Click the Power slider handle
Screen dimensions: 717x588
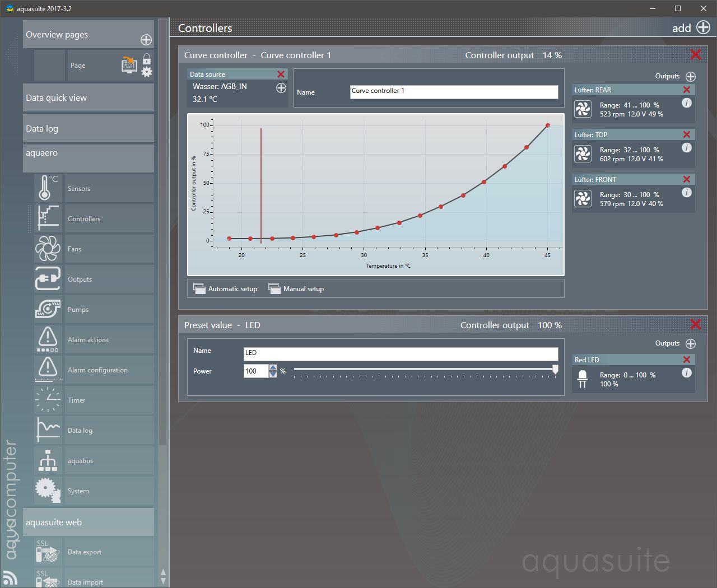click(x=555, y=369)
